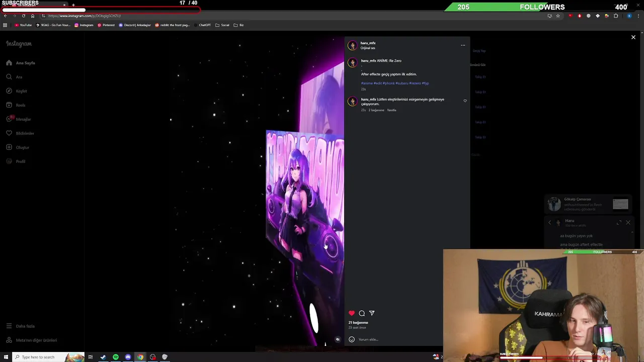Like the comment by haru_mfx
Image resolution: width=644 pixels, height=362 pixels.
coord(465,101)
